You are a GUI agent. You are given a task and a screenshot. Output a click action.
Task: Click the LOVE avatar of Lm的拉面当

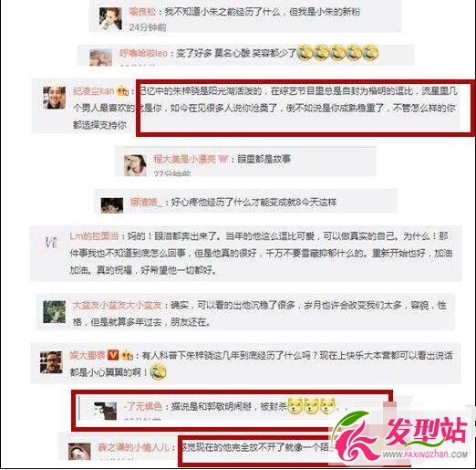tap(51, 242)
